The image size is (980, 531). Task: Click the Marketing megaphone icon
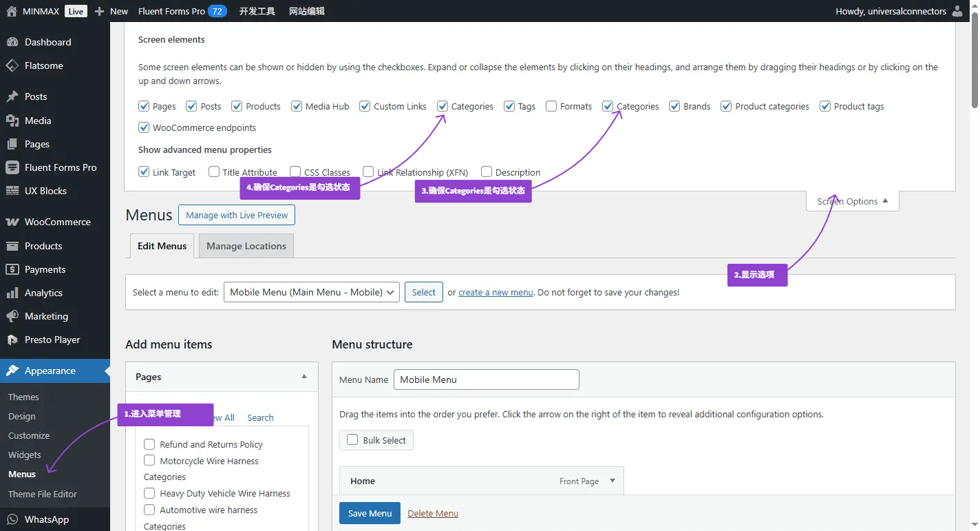pos(12,317)
